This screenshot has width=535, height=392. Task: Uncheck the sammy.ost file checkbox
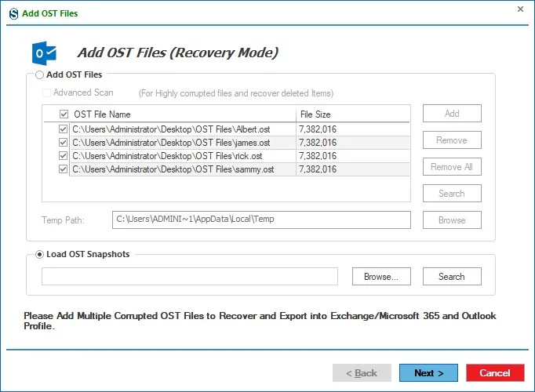point(63,169)
